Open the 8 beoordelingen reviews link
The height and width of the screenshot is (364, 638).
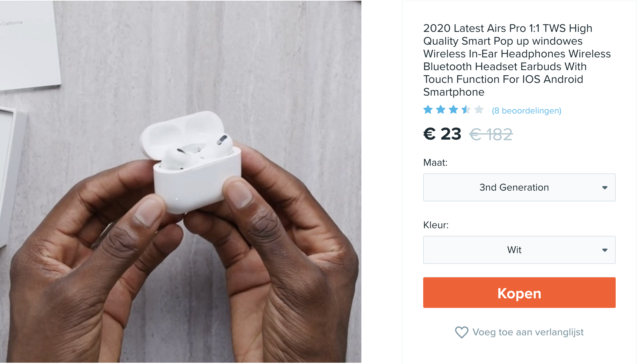[526, 111]
